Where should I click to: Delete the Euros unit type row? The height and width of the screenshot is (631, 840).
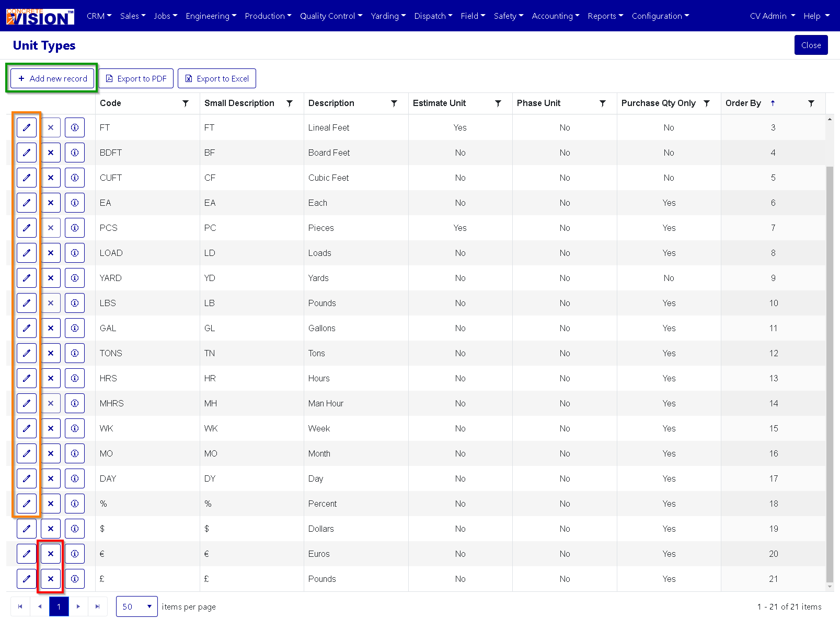pyautogui.click(x=51, y=554)
